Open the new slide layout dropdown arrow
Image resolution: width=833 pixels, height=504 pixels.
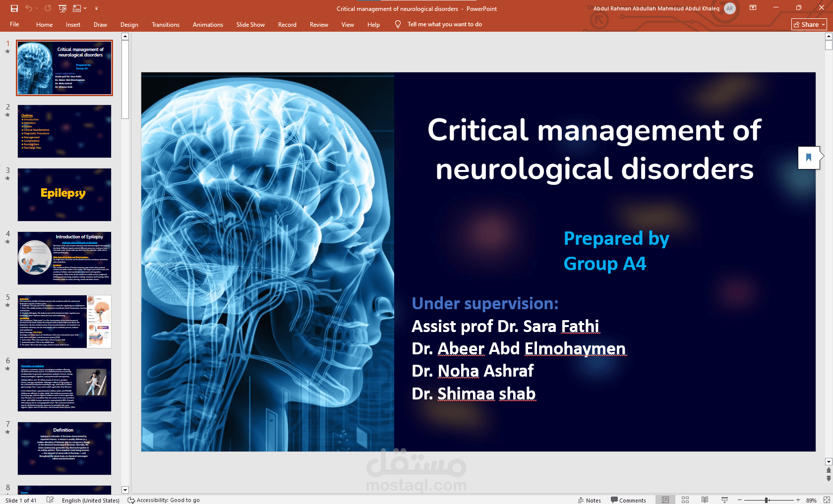(x=85, y=8)
